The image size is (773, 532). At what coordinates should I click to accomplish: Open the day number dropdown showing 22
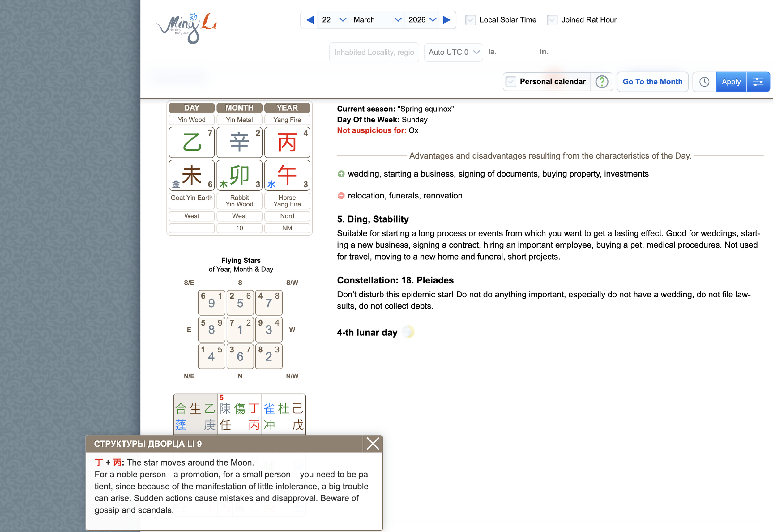coord(333,20)
